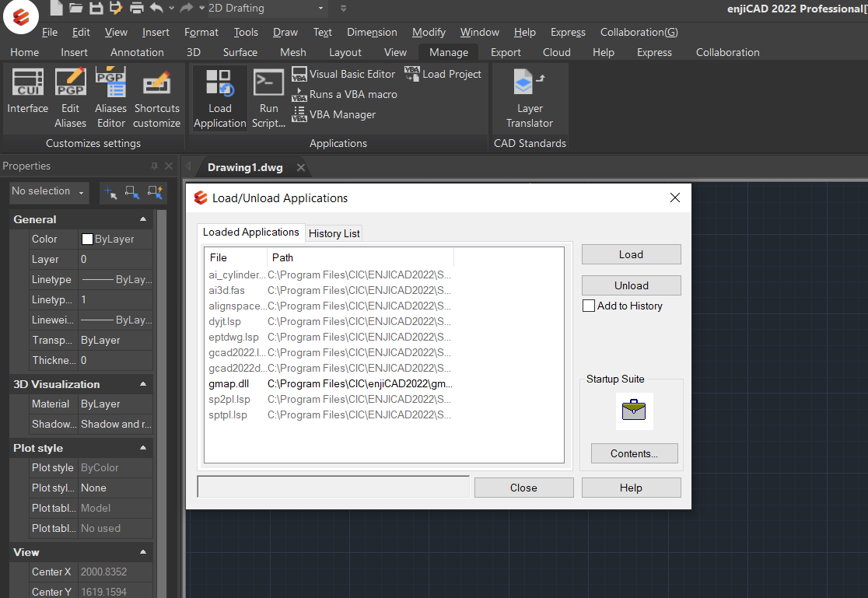Check the Add to History checkbox
Image resolution: width=868 pixels, height=598 pixels.
point(589,306)
